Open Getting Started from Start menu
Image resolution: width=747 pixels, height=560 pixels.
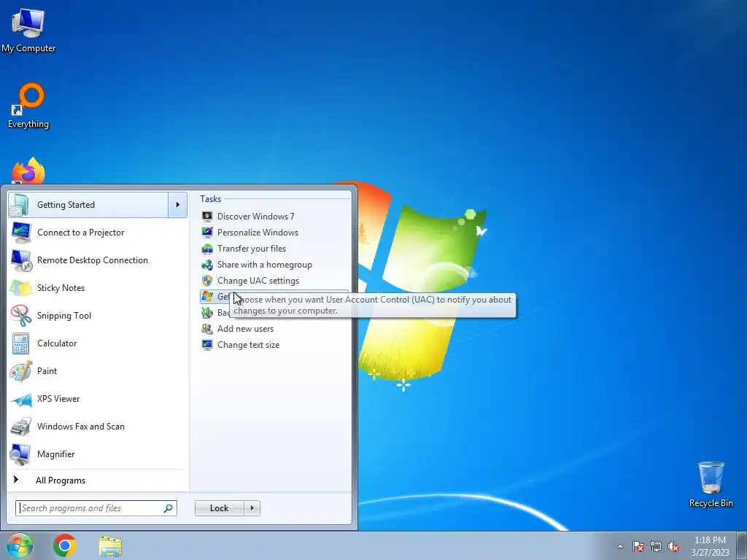tap(88, 205)
